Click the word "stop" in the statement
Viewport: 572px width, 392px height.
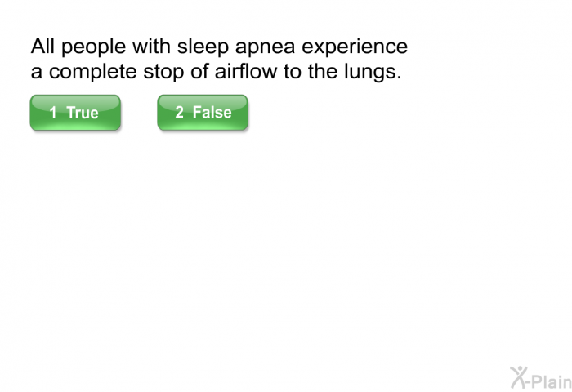coord(163,72)
